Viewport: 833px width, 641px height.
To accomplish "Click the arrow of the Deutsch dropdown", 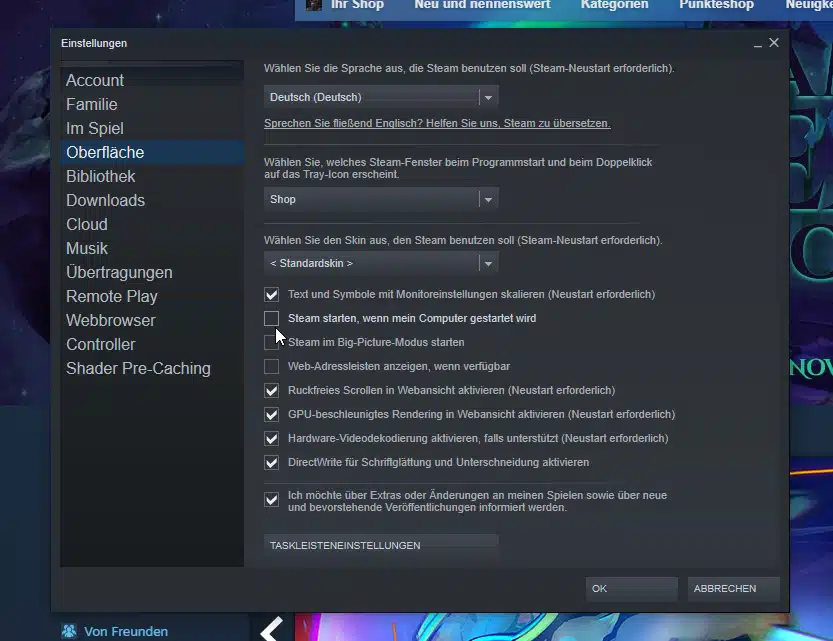I will click(x=488, y=98).
